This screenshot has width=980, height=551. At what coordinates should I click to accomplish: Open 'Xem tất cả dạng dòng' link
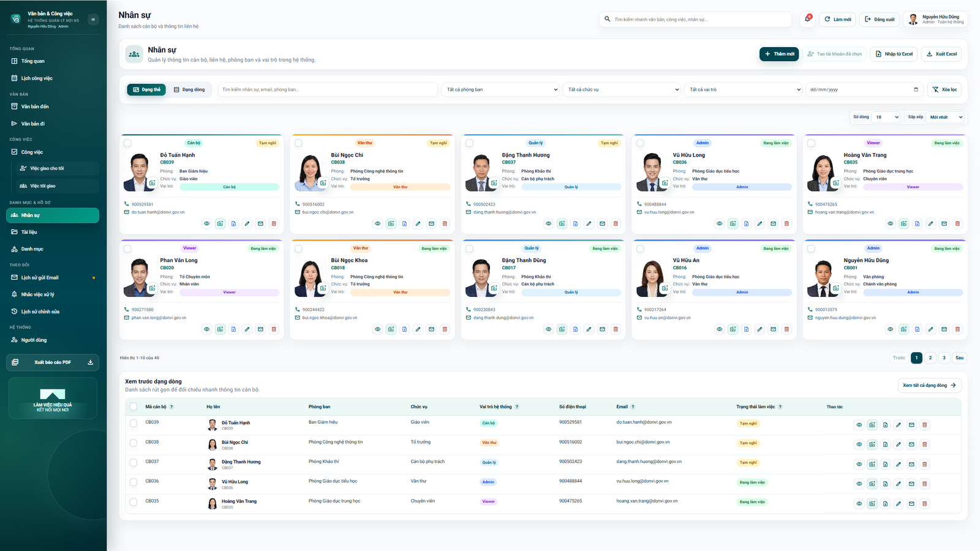pyautogui.click(x=929, y=385)
